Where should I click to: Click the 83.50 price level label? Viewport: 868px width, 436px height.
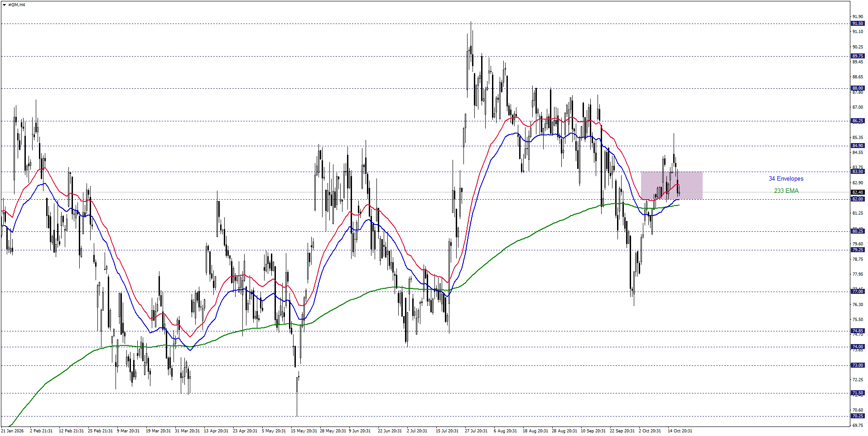point(858,172)
